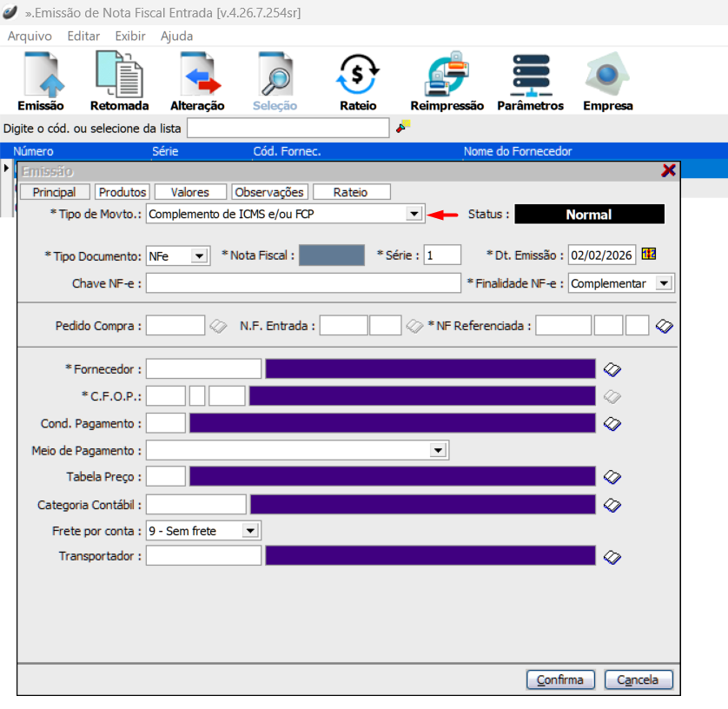The height and width of the screenshot is (709, 728).
Task: Switch to the Produtos tab
Action: coord(122,192)
